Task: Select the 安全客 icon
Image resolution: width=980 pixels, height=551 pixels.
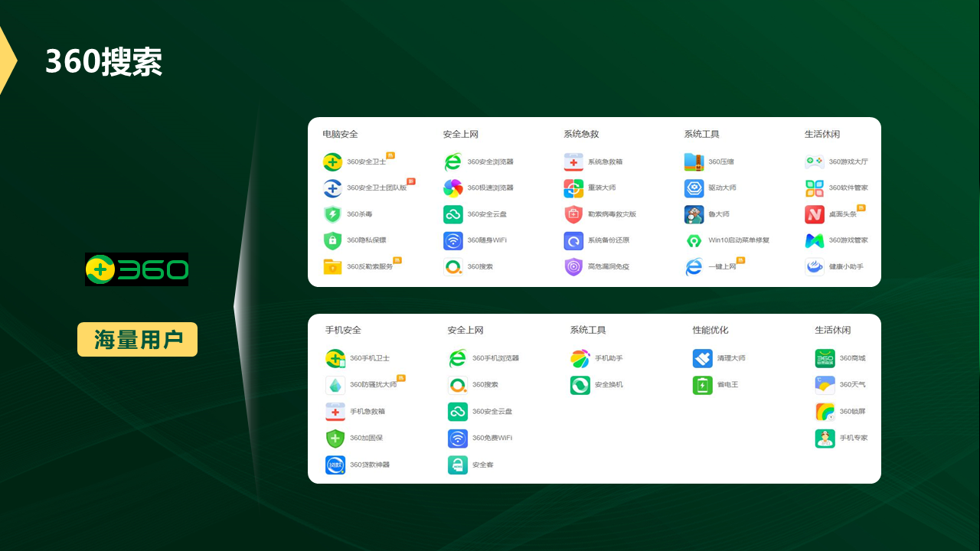Action: click(458, 465)
